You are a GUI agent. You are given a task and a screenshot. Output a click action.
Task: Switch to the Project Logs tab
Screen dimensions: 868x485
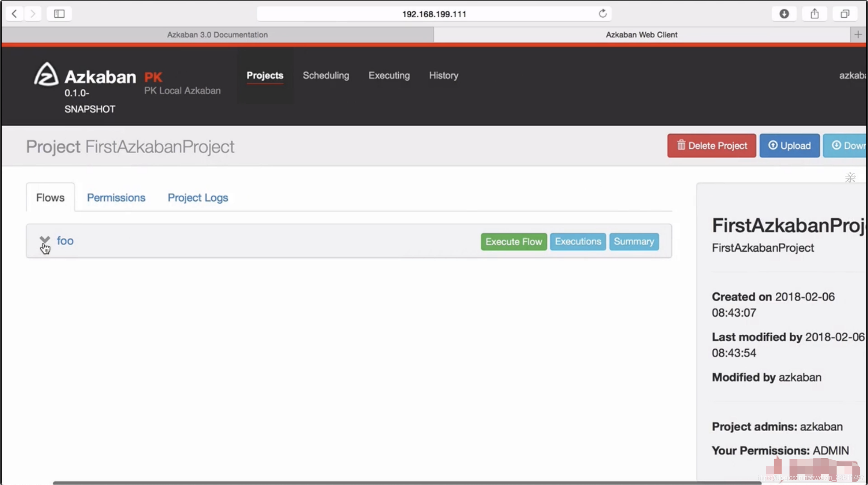coord(198,197)
